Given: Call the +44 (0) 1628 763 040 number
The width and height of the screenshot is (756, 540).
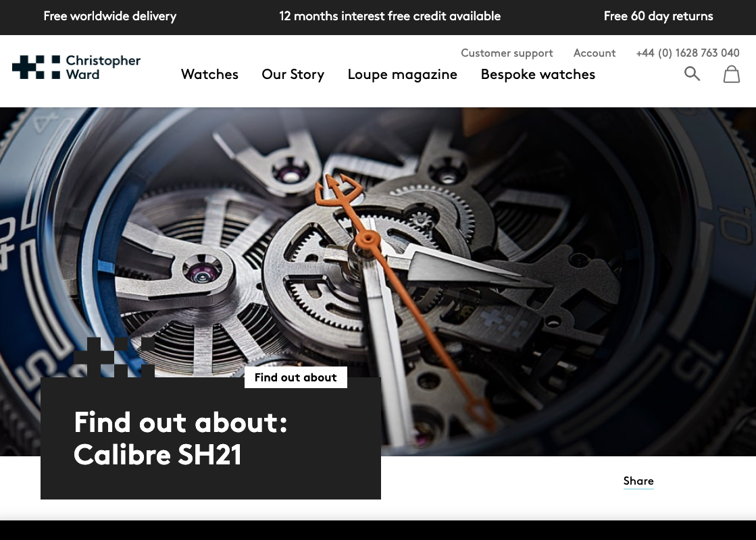Looking at the screenshot, I should tap(688, 53).
